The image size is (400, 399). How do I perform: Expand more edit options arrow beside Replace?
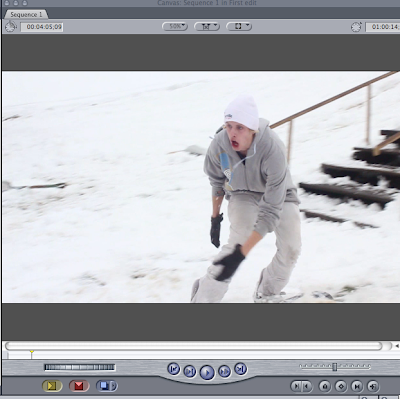click(114, 386)
